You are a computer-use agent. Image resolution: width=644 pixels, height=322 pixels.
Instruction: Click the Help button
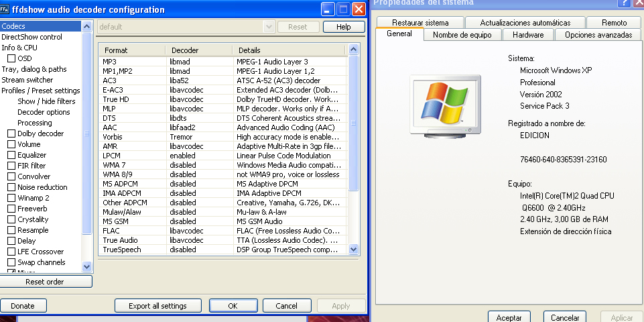[344, 27]
